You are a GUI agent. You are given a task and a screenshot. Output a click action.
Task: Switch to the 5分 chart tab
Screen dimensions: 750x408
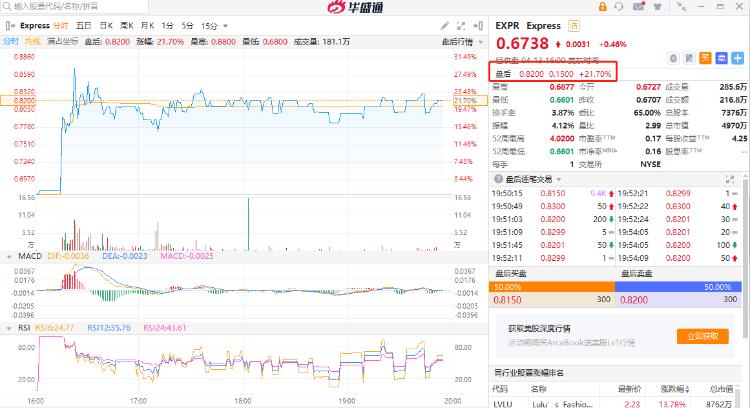[x=188, y=26]
